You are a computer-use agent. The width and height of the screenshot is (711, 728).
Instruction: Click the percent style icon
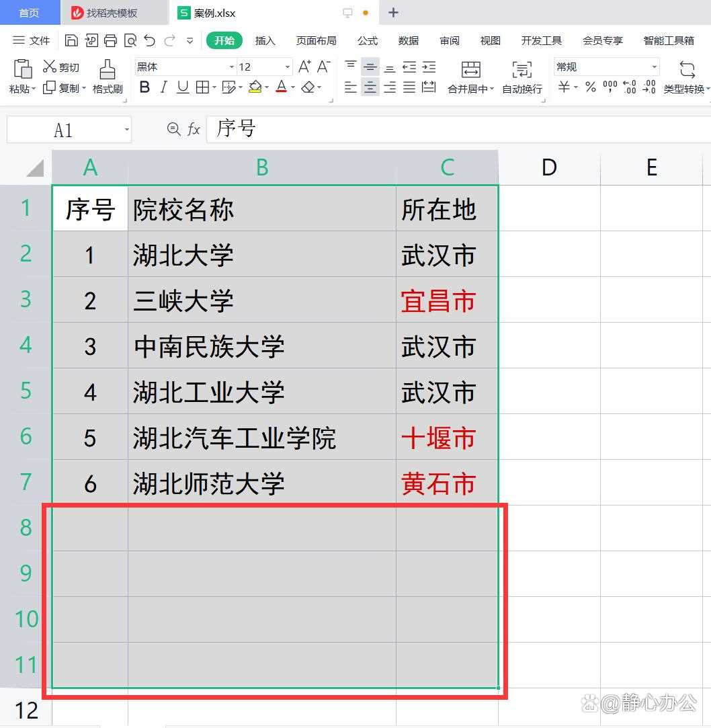pos(590,87)
